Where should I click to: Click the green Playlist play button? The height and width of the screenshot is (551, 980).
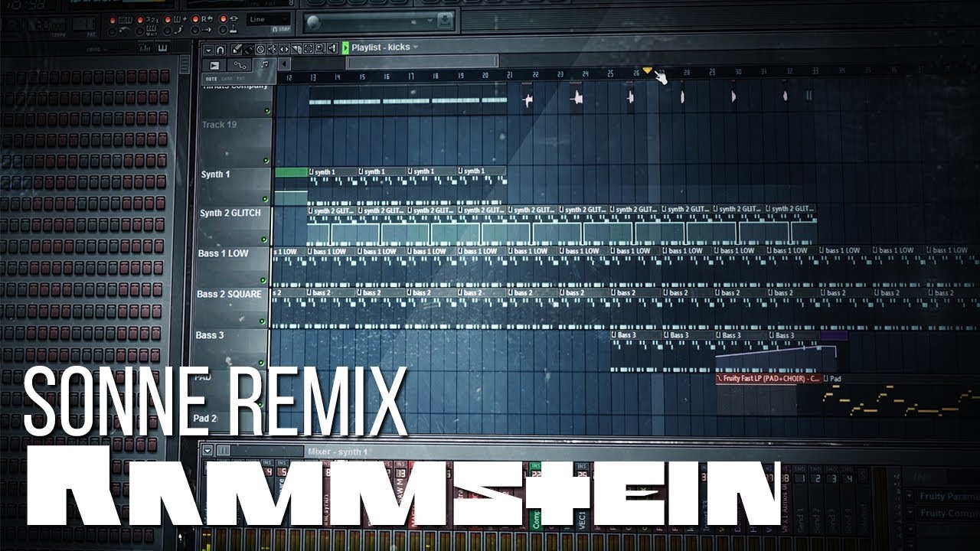pyautogui.click(x=345, y=47)
